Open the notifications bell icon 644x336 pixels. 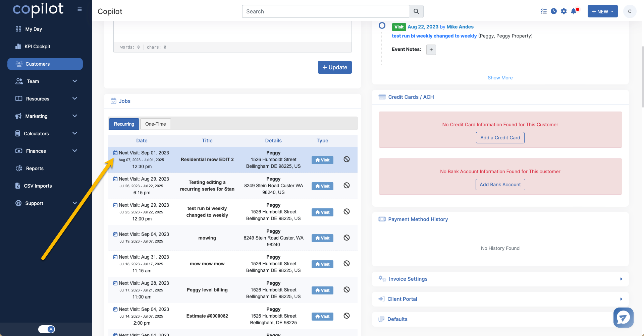click(x=574, y=11)
